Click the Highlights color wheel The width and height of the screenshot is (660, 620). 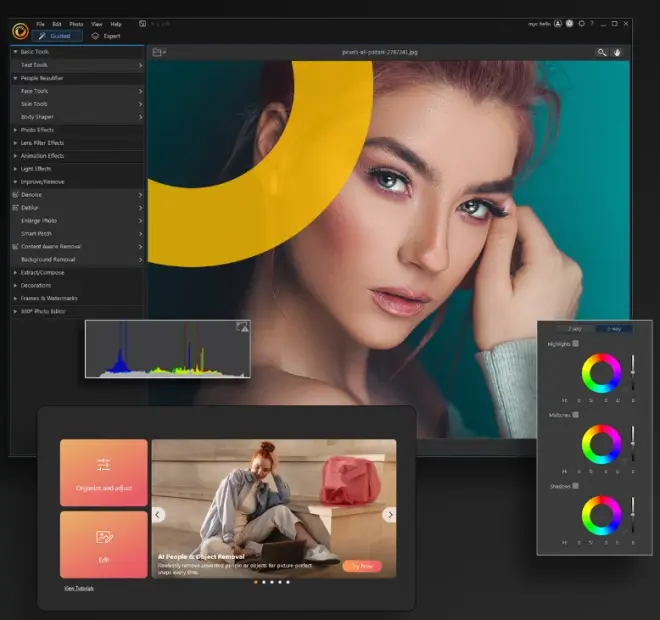pos(601,374)
